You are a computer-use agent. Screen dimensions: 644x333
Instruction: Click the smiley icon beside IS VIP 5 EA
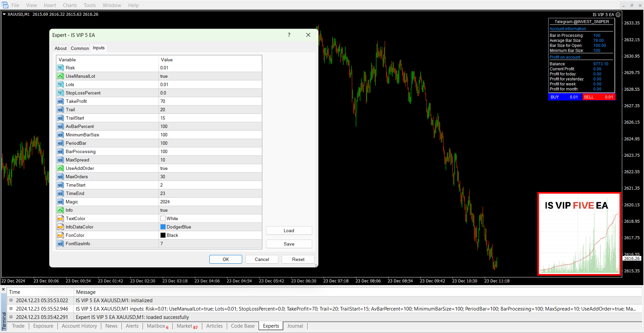(618, 15)
